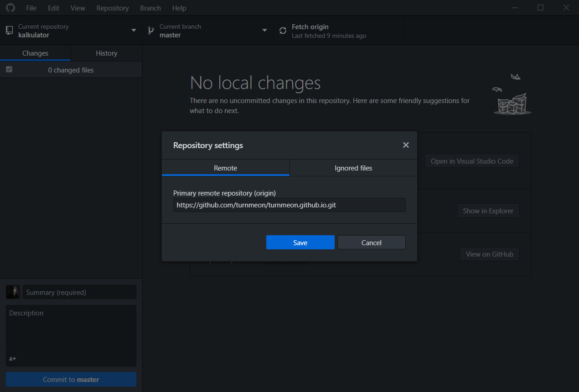Toggle the checkbox next to 0 changed files
The height and width of the screenshot is (392, 579).
pyautogui.click(x=9, y=69)
